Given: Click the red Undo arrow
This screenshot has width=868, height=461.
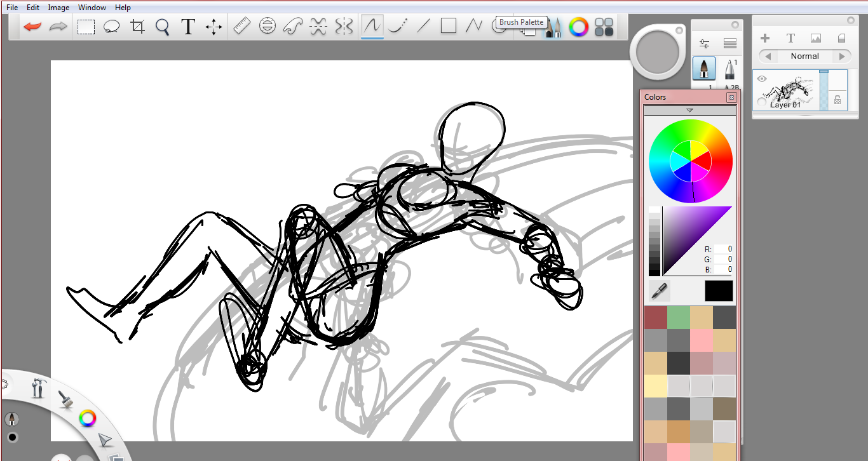Looking at the screenshot, I should [x=32, y=27].
